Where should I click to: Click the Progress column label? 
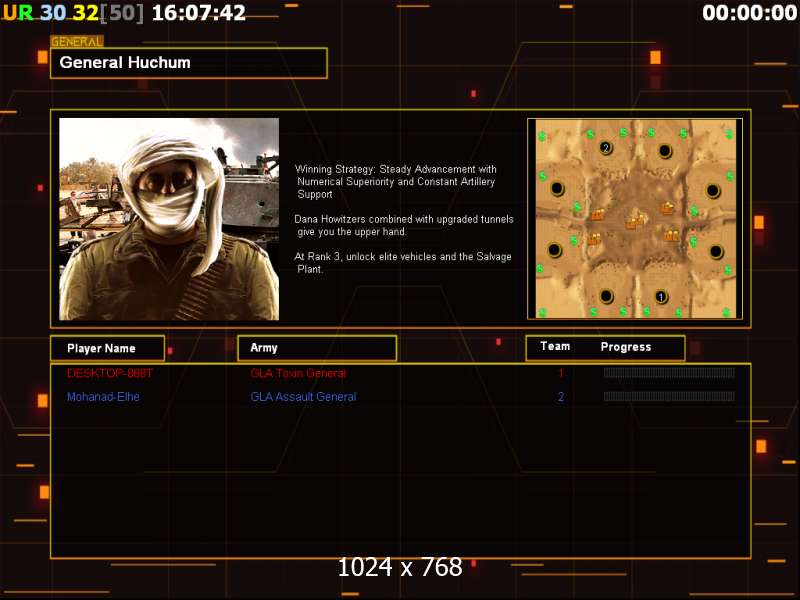point(626,347)
